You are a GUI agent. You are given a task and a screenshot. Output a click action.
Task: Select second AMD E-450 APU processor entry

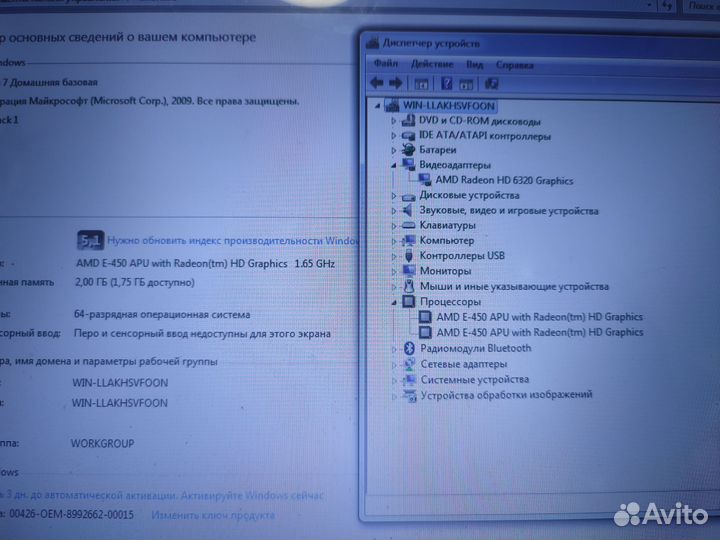point(540,332)
